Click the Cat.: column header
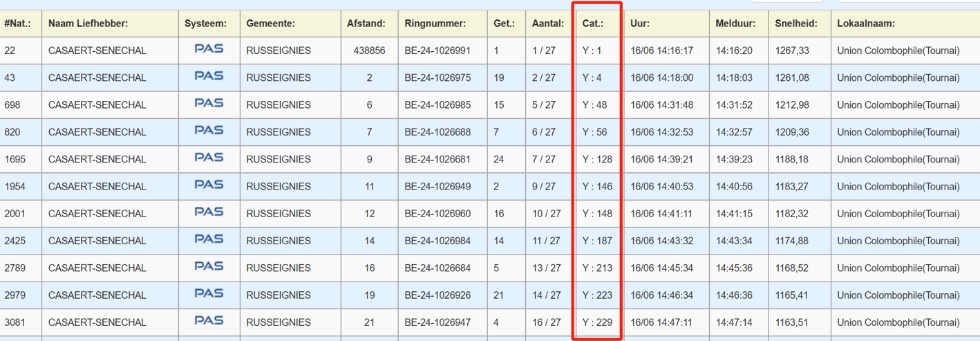980x341 pixels. pyautogui.click(x=593, y=24)
